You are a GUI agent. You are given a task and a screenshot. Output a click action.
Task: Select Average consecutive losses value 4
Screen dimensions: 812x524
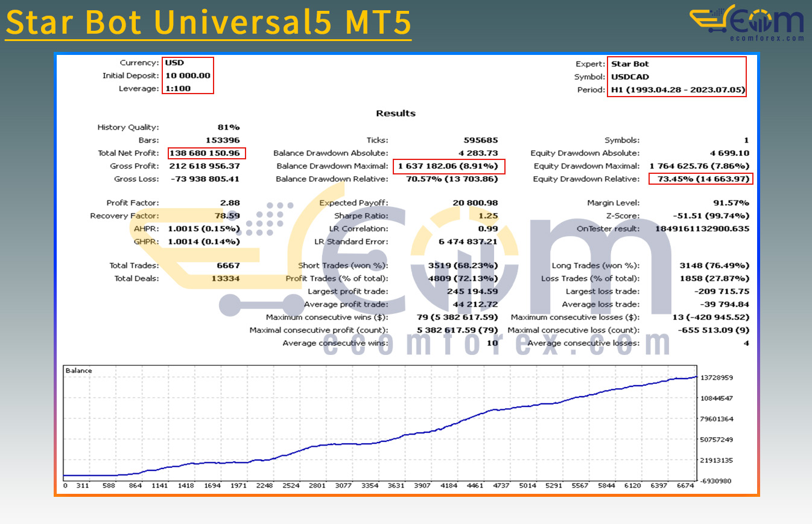[746, 343]
